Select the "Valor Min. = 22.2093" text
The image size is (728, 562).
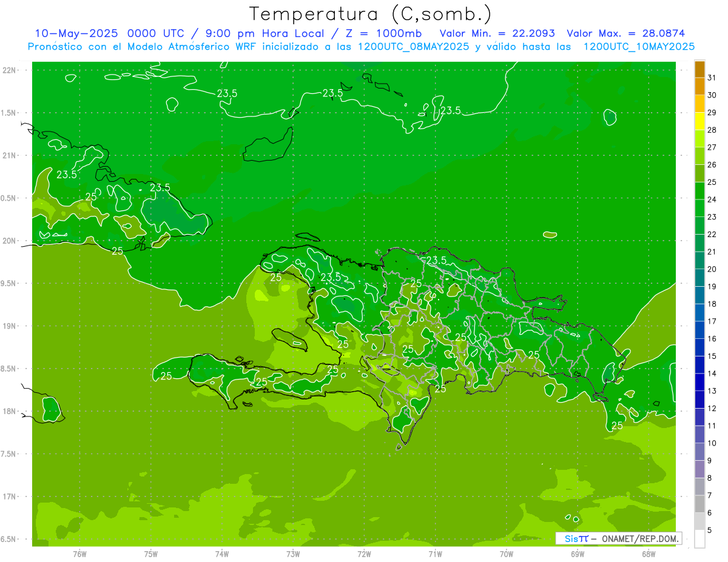pos(497,33)
